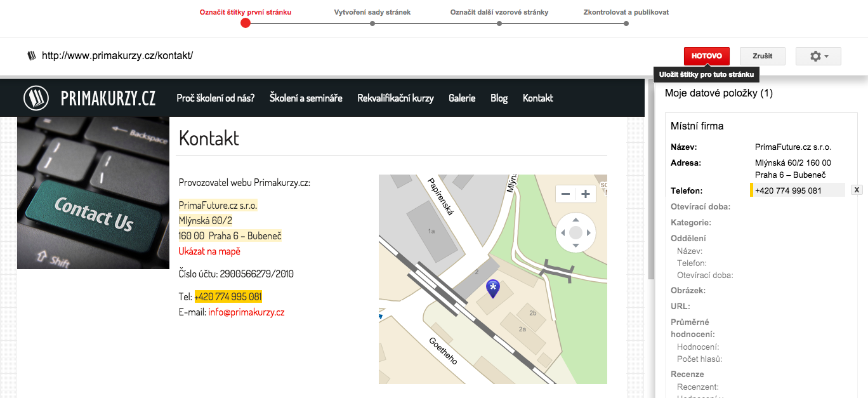Select the Otevírací doba field under Telefon
The image size is (868, 398).
[x=700, y=206]
